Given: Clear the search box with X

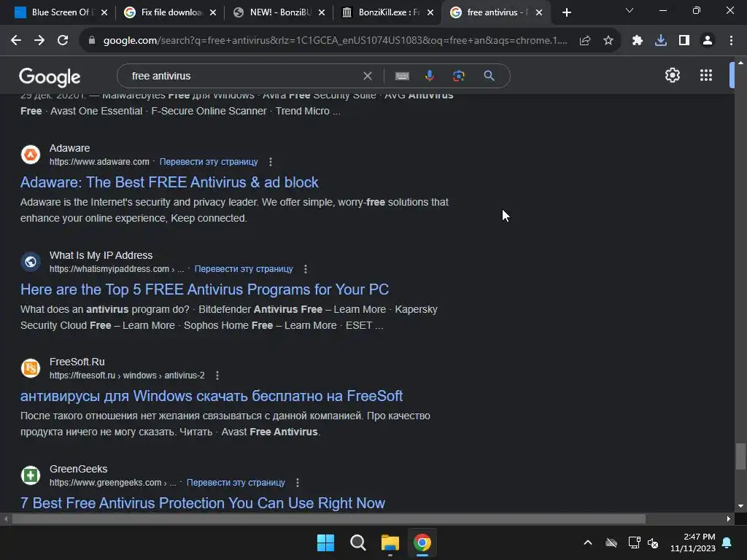Looking at the screenshot, I should coord(368,76).
